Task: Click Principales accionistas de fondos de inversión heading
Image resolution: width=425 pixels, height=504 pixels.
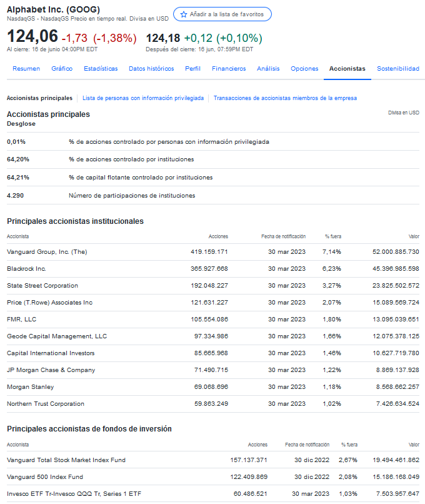Action: [89, 429]
